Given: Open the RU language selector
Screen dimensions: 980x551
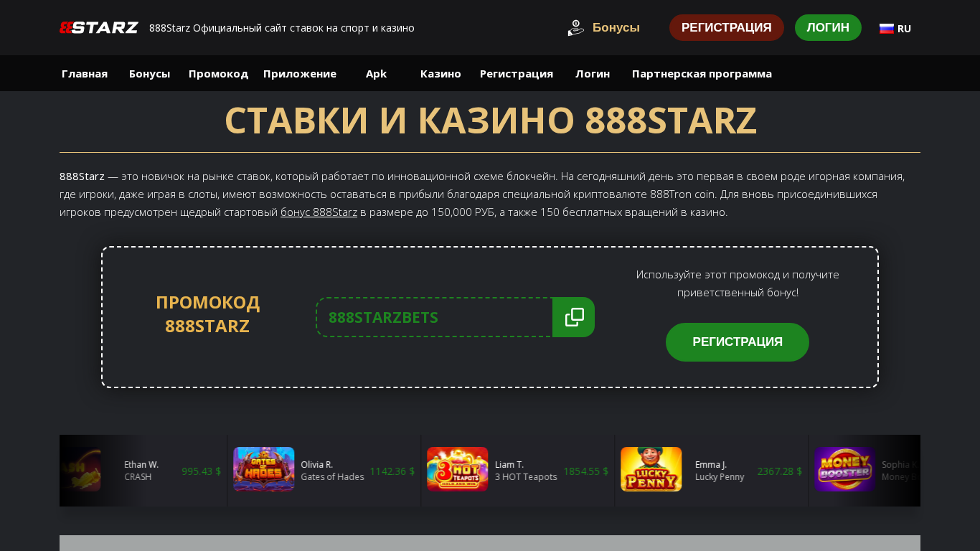Looking at the screenshot, I should tap(895, 29).
